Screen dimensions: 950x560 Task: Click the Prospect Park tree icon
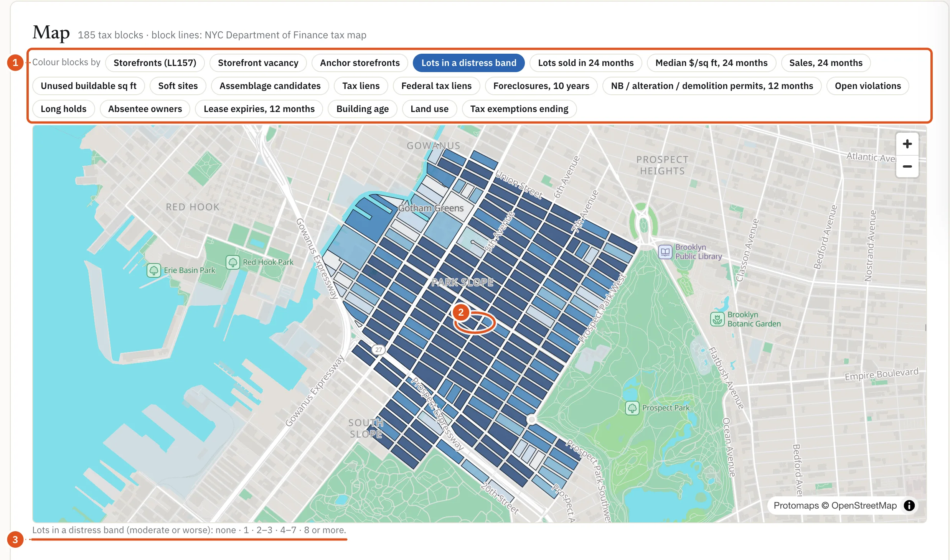coord(632,408)
